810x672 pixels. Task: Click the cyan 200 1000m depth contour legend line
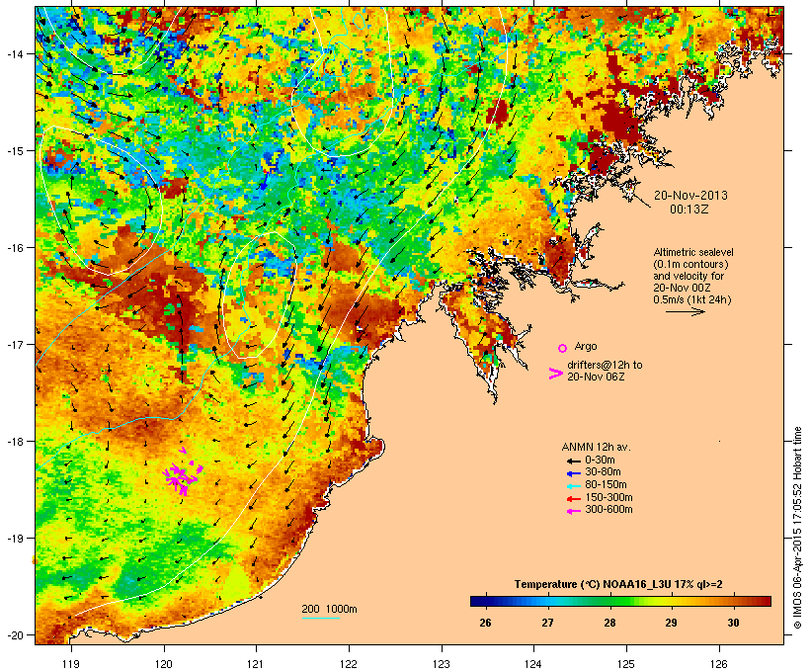click(x=321, y=619)
